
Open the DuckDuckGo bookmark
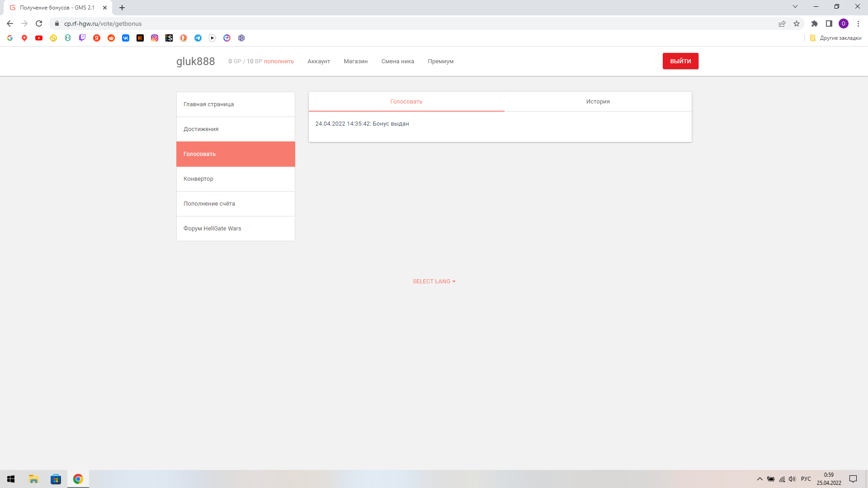click(x=184, y=38)
